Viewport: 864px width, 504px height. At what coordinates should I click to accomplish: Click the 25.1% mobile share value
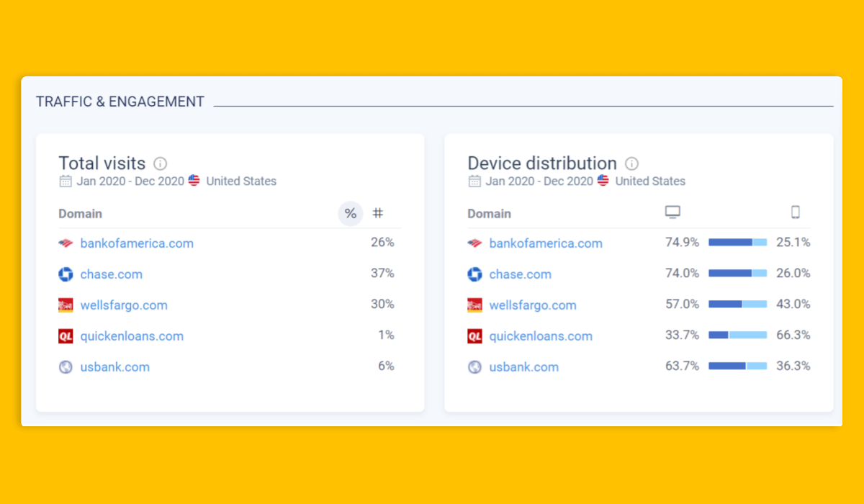[x=793, y=243]
